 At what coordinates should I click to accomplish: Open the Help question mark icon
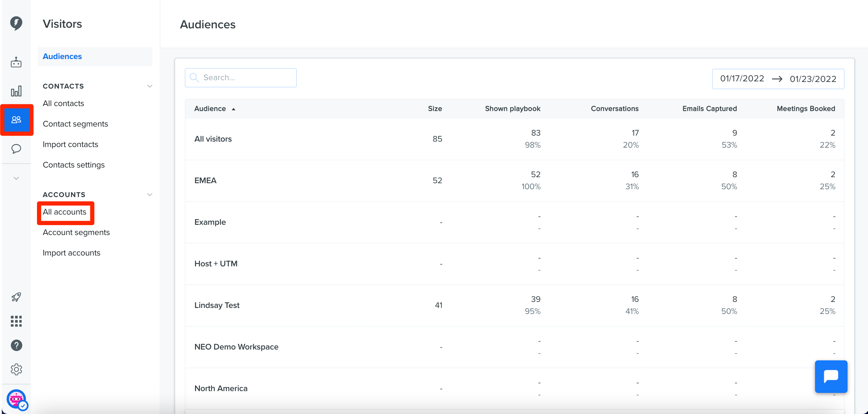coord(16,345)
